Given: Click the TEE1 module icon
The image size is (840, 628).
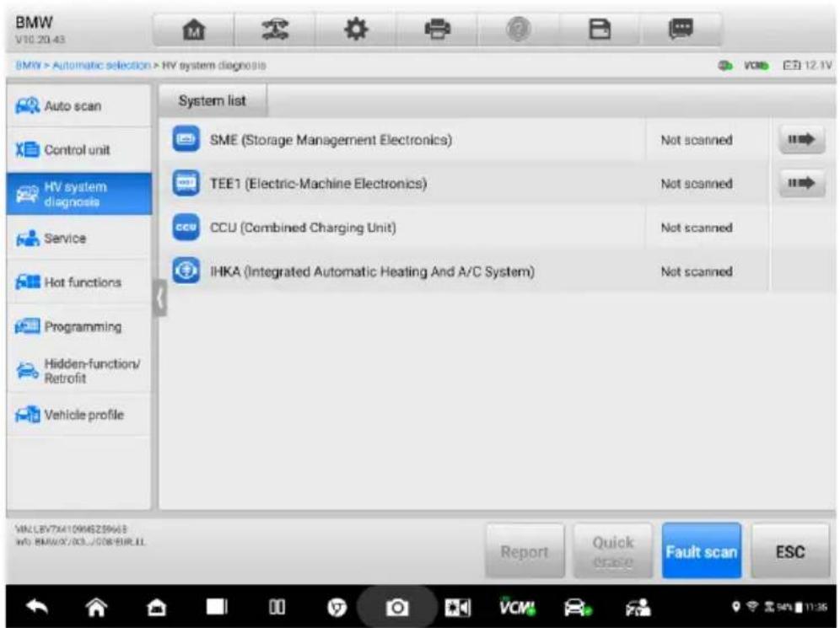Looking at the screenshot, I should click(186, 183).
